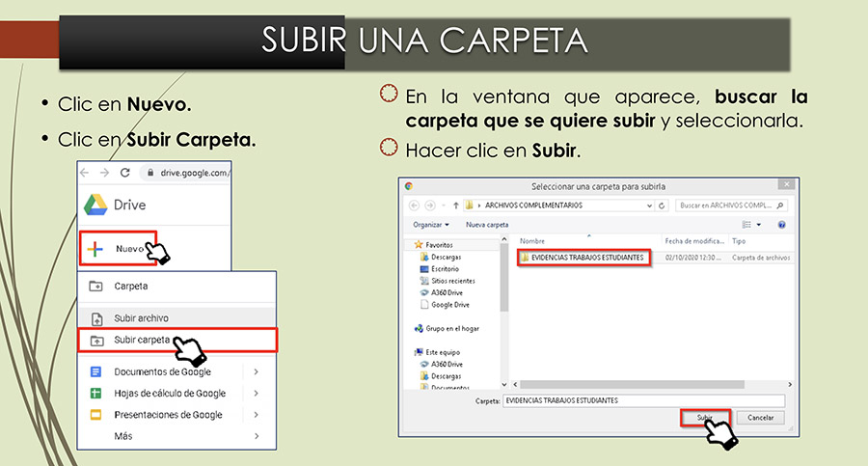Click the Cancelar button in dialog
Screen dimensions: 868x466
(761, 418)
